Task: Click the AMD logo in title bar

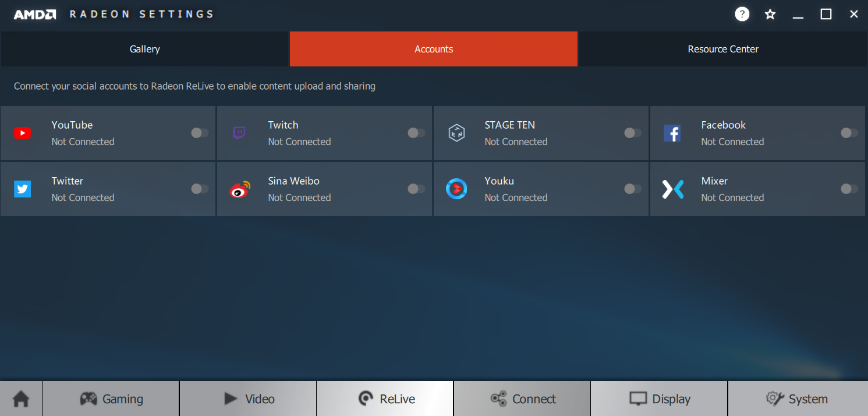Action: 35,14
